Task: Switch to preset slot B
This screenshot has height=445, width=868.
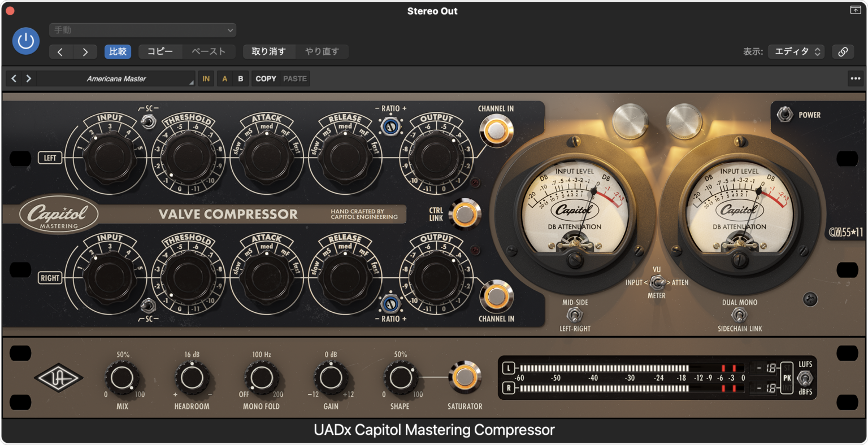Action: click(x=240, y=78)
